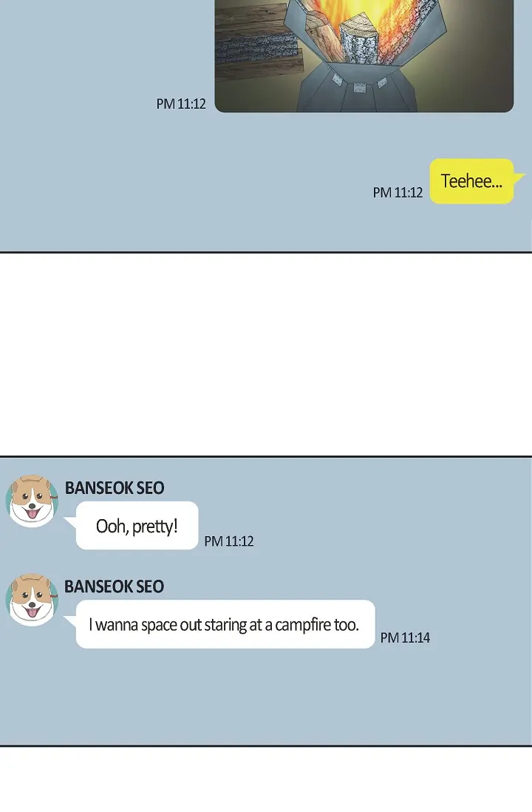The height and width of the screenshot is (812, 532).
Task: Click the "I wanna space out" message bubble
Action: pos(225,624)
